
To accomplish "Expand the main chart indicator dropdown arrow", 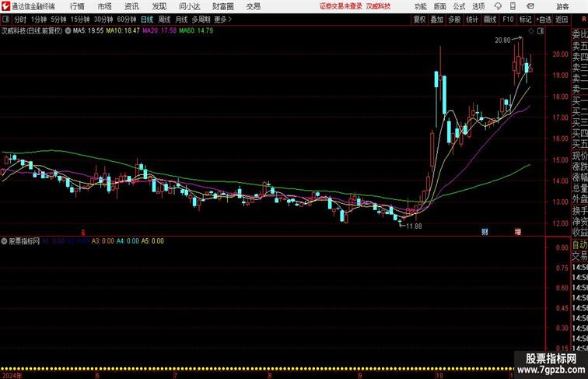I will (x=68, y=31).
